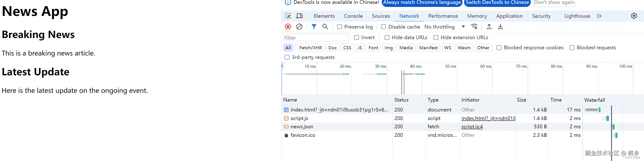Click the script icon beside script.js
The image size is (644, 161).
pos(286,118)
